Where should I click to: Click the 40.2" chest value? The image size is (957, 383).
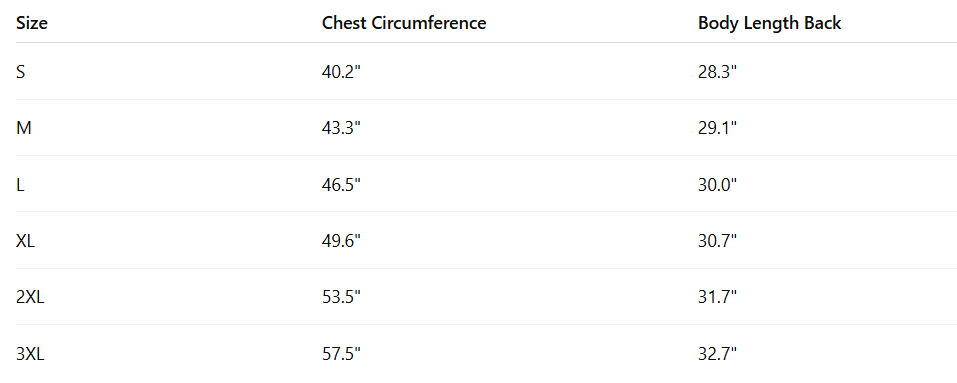341,72
